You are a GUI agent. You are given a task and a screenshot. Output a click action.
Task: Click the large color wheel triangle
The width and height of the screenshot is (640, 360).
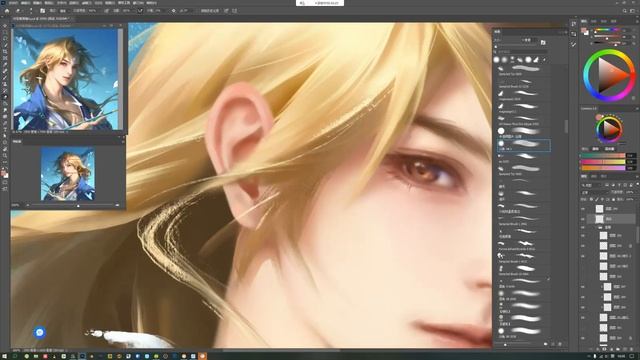click(614, 75)
